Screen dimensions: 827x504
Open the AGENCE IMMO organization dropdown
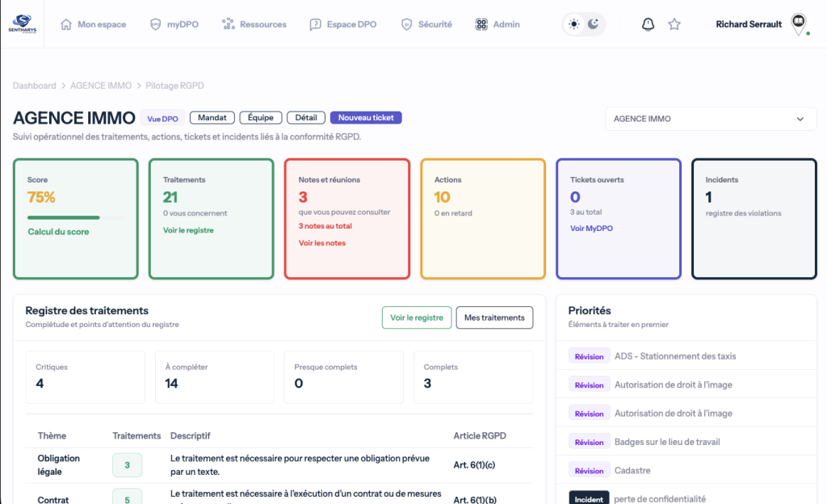(x=709, y=119)
